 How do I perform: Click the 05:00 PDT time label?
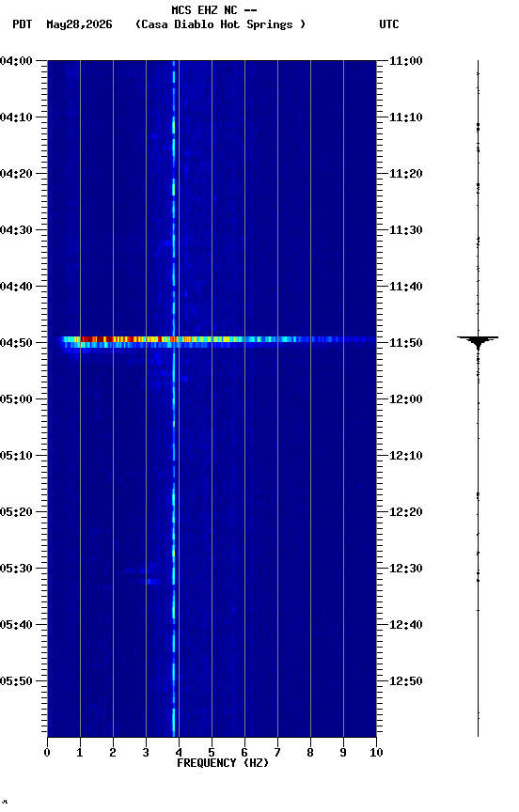coord(16,399)
